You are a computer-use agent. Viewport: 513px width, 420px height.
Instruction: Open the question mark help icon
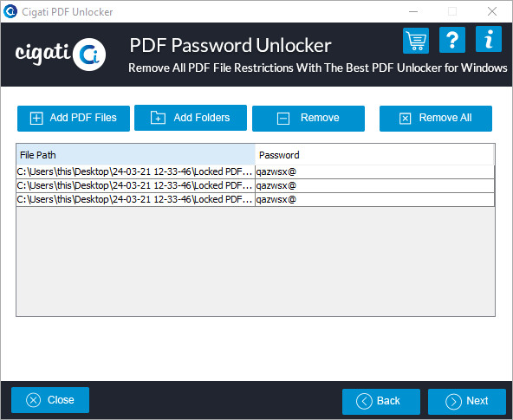pos(452,40)
